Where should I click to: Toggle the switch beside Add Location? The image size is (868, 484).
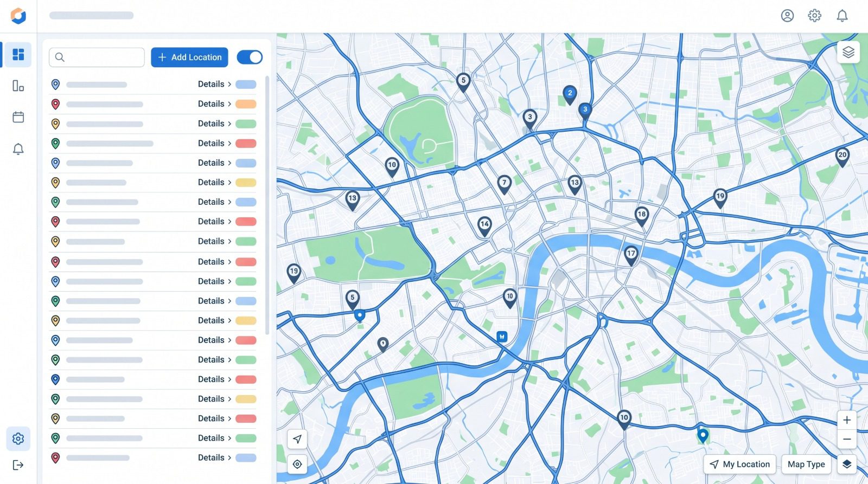coord(250,57)
